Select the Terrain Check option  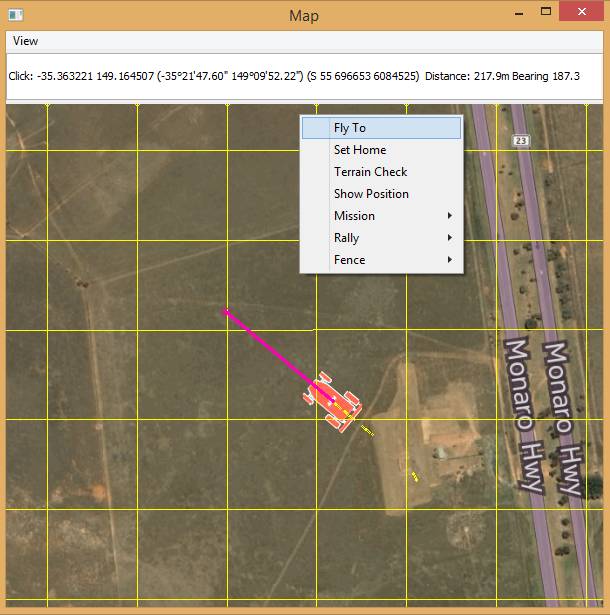(370, 172)
